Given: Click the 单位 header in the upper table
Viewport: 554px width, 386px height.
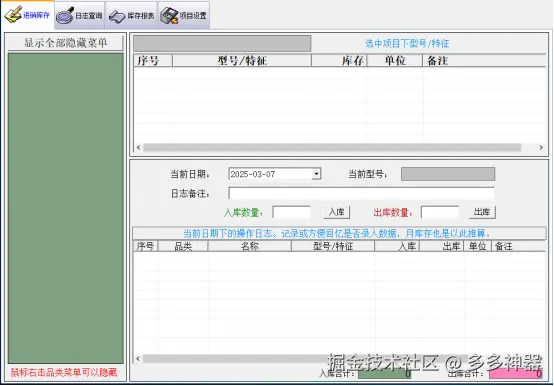Looking at the screenshot, I should click(x=395, y=61).
